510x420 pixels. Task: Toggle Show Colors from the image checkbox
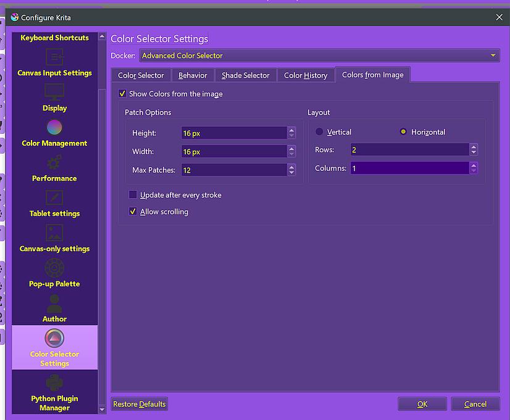coord(122,94)
